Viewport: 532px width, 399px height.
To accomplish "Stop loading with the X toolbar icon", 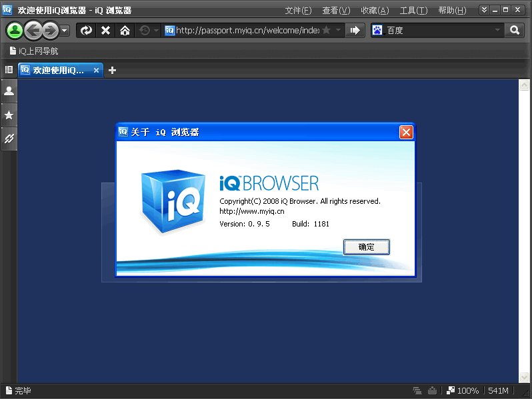I will tap(105, 31).
